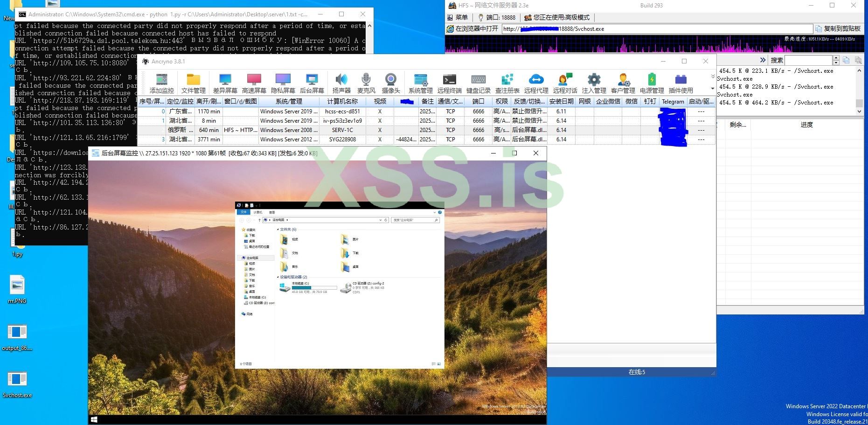The image size is (868, 425).
Task: Choose the 隐私屏幕 purple monitor icon
Action: (x=283, y=83)
